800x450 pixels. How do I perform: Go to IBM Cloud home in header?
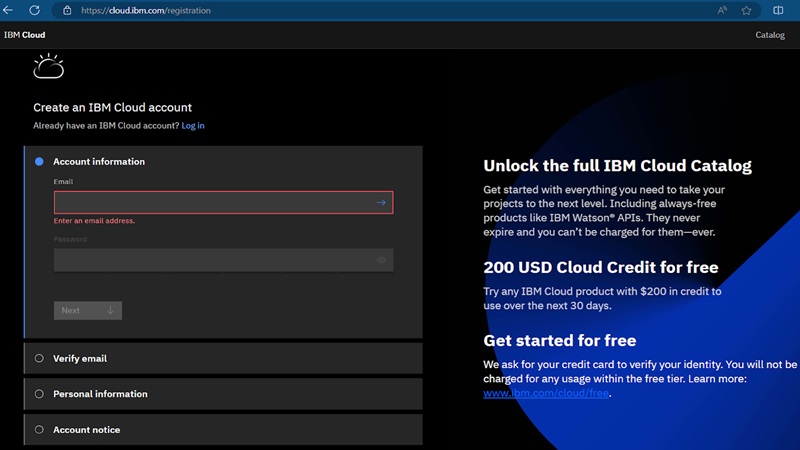point(24,35)
